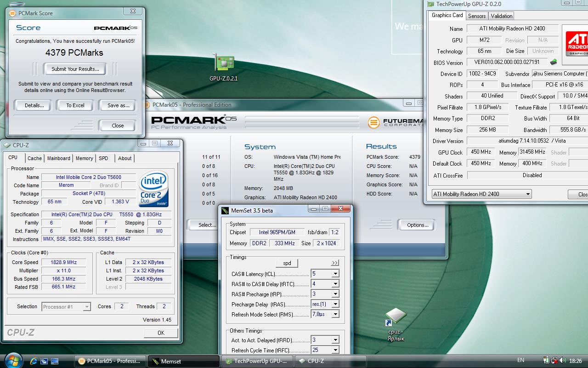Image resolution: width=588 pixels, height=368 pixels.
Task: Click Save as button
Action: pos(118,105)
